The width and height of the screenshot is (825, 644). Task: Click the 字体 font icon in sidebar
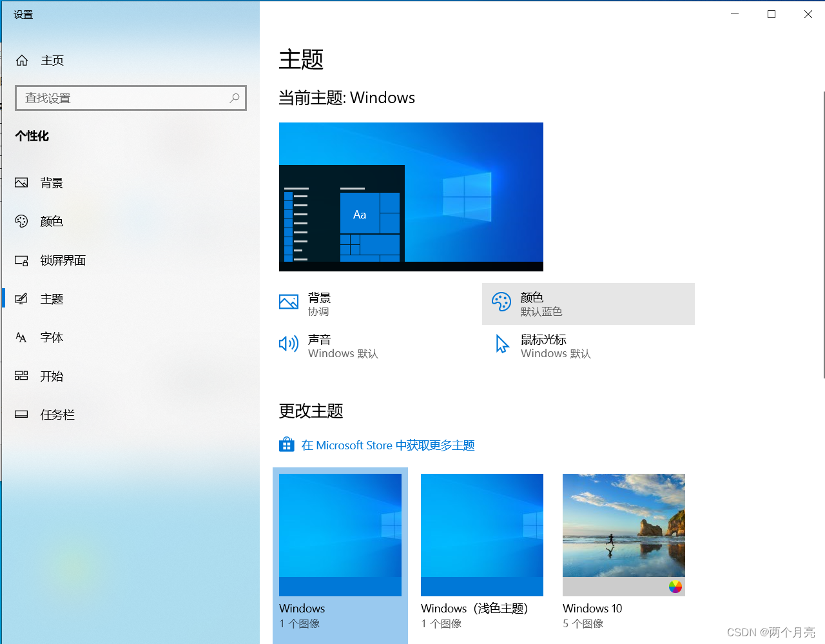point(21,337)
